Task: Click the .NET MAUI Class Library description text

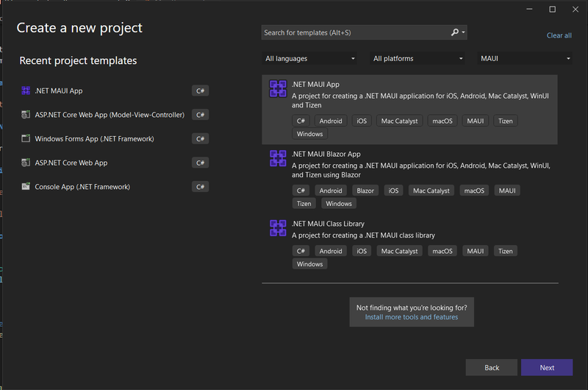Action: point(363,235)
